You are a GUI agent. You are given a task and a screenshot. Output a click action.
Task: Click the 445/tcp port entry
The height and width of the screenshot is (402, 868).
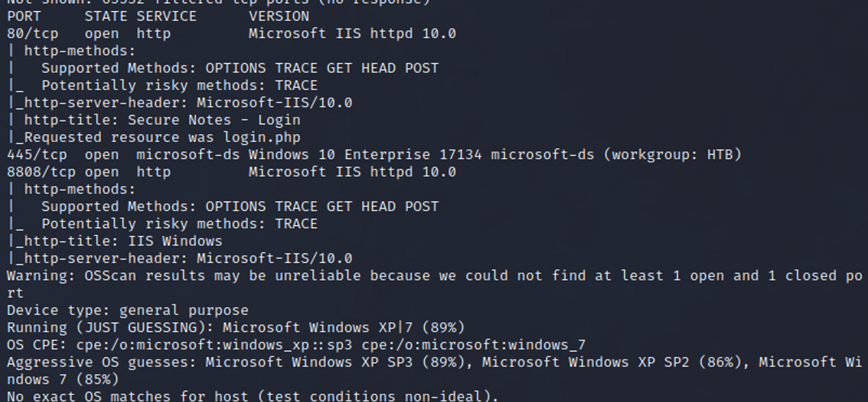[37, 155]
